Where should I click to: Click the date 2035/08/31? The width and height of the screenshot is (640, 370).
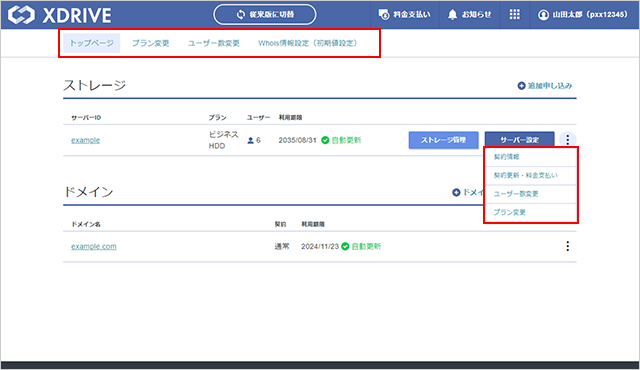[x=298, y=140]
